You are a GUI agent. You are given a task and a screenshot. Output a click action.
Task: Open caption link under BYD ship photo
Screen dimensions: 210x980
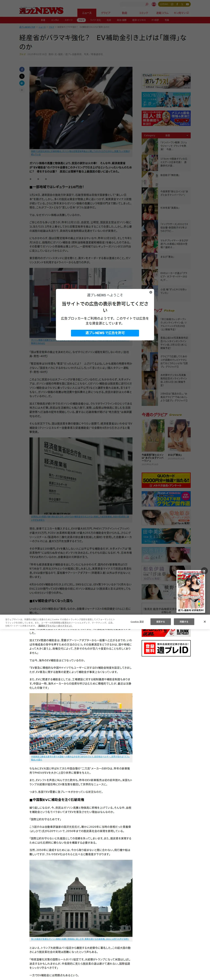point(80,758)
